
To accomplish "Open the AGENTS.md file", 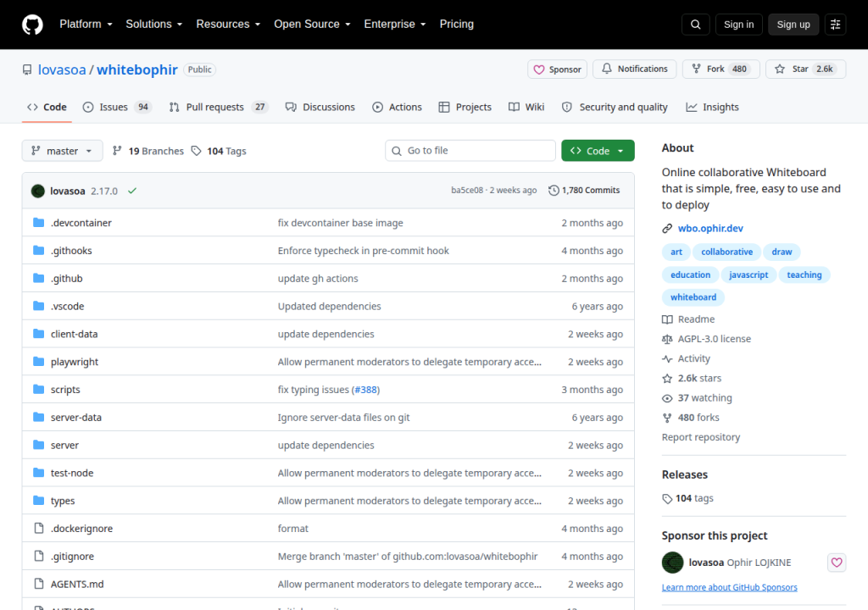I will [x=77, y=584].
